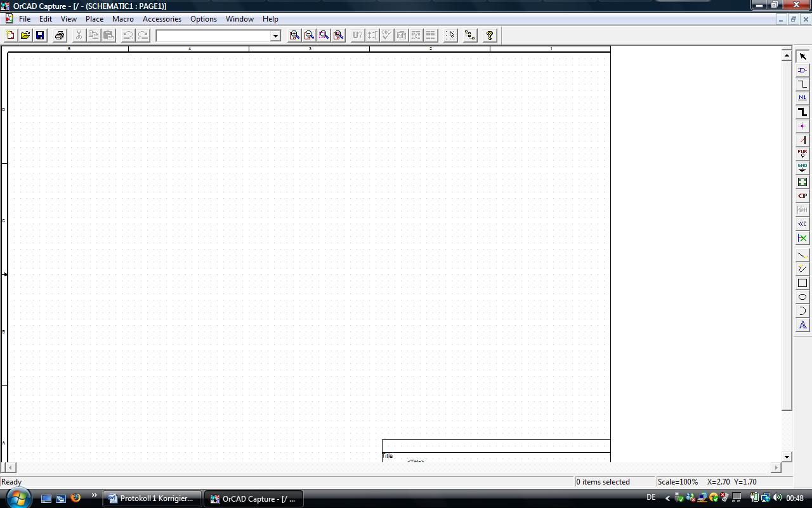Image resolution: width=812 pixels, height=508 pixels.
Task: Toggle snap to grid button
Action: point(450,36)
